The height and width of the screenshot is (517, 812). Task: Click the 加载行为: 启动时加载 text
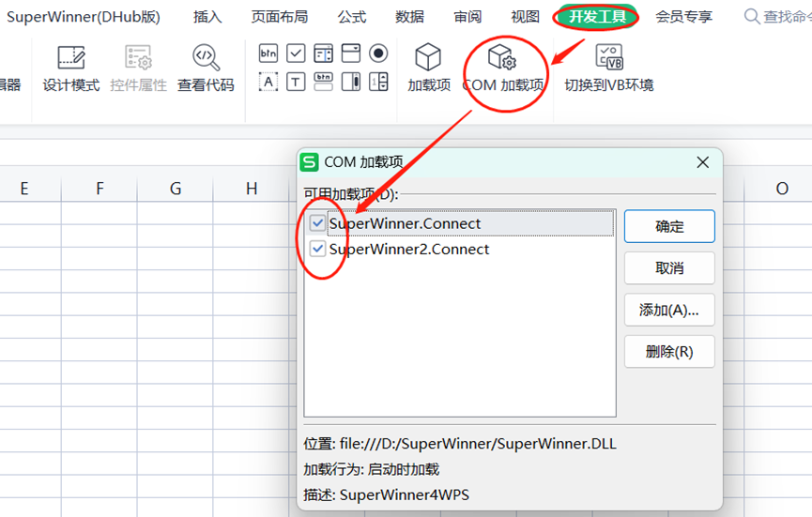372,469
